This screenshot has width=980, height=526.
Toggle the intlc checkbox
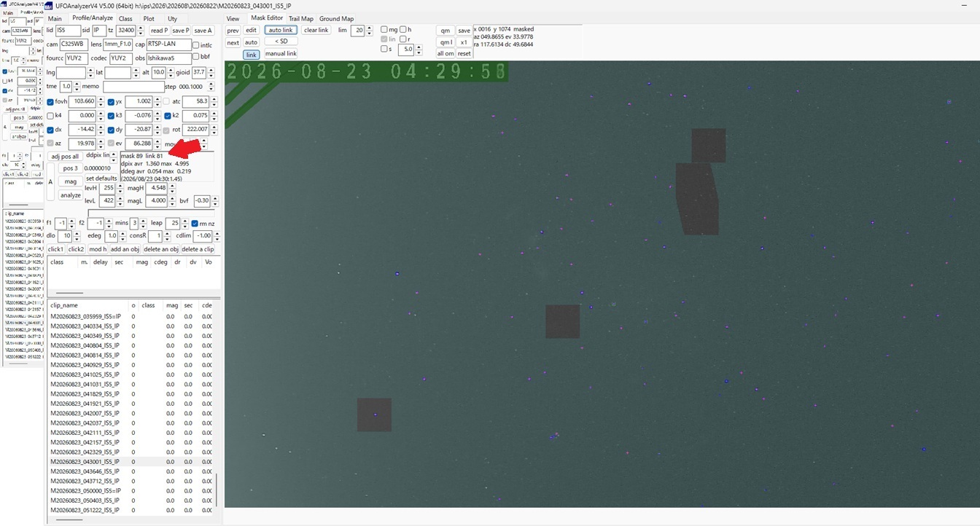196,45
